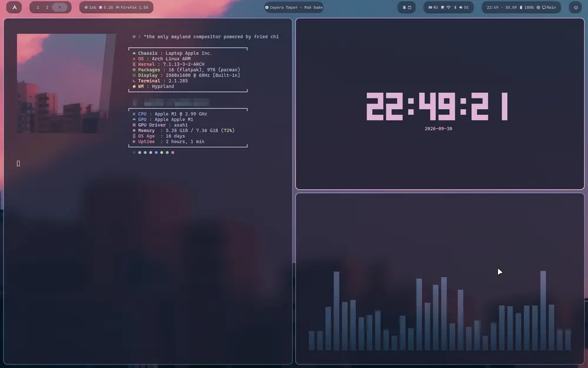
Task: Open the now-playing media title in the bar
Action: pyautogui.click(x=293, y=8)
